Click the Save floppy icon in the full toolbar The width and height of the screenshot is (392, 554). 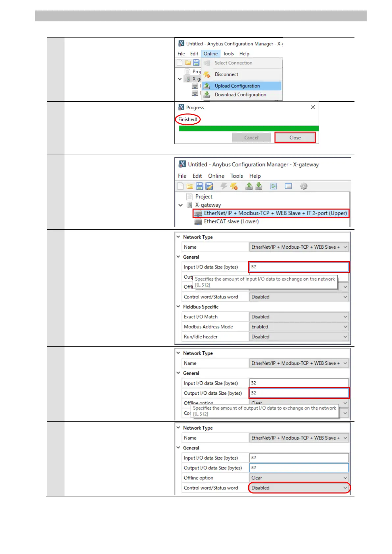point(199,186)
